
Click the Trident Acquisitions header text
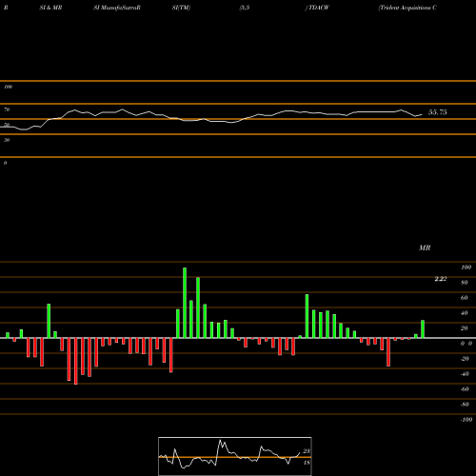click(407, 8)
